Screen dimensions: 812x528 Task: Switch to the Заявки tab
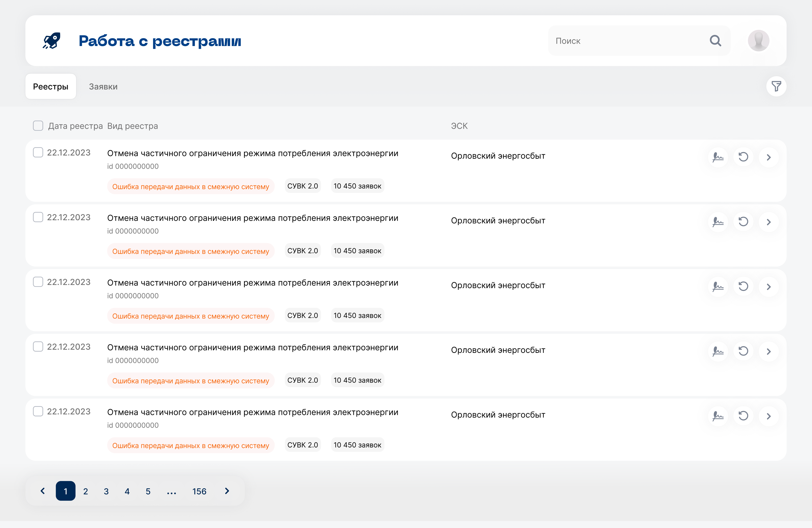(x=103, y=87)
